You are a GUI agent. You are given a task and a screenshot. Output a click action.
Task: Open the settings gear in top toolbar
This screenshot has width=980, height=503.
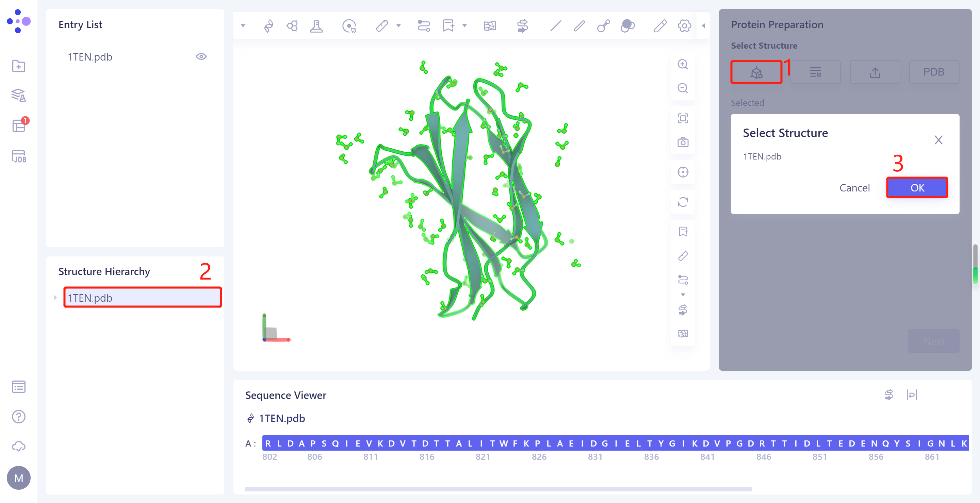684,26
